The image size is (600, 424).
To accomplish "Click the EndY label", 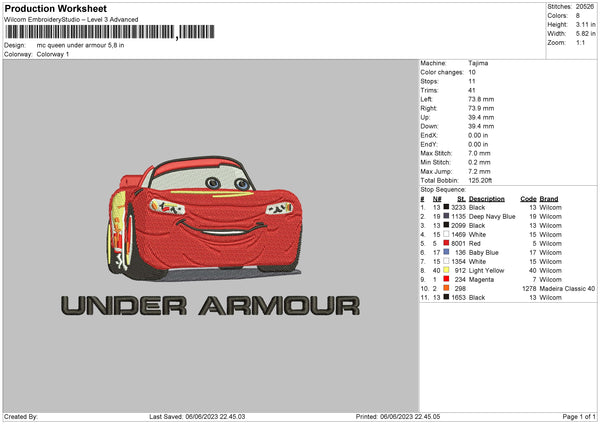I will click(x=429, y=144).
